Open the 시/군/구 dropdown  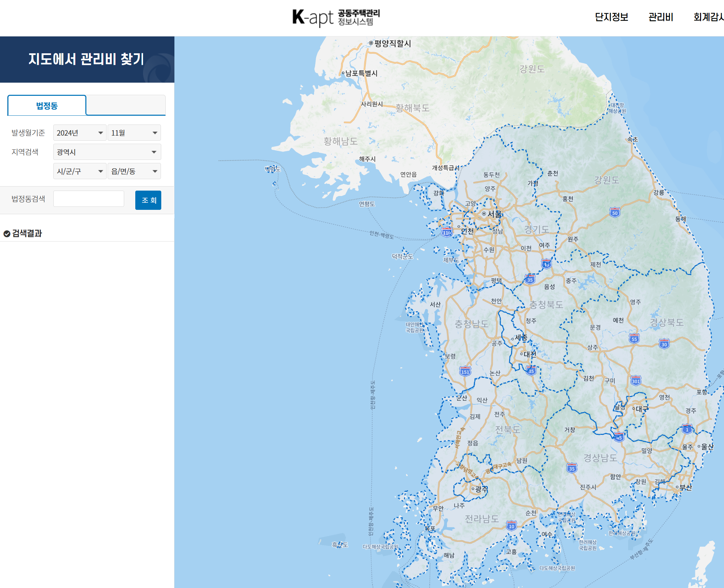tap(80, 171)
